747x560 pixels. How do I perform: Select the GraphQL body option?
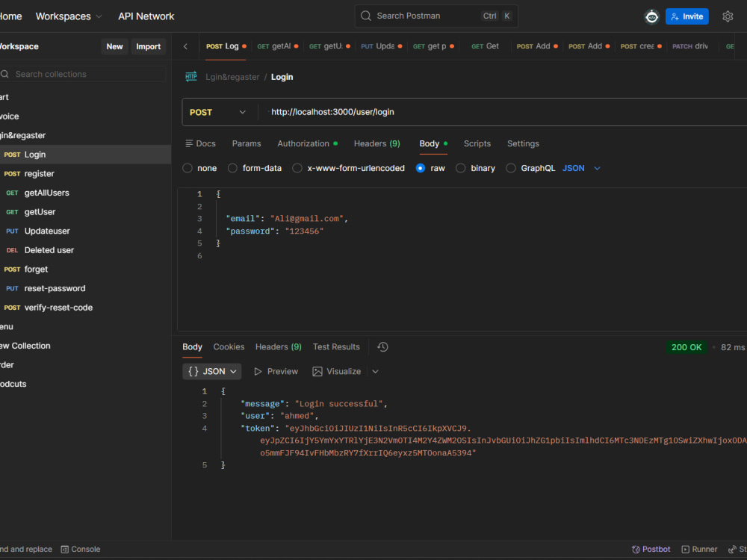click(x=511, y=168)
